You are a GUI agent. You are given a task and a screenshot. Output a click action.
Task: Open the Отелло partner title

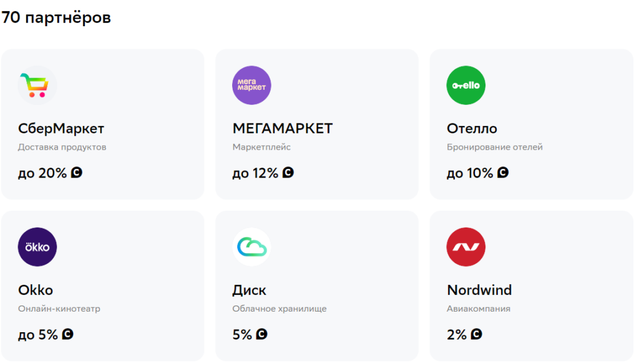pyautogui.click(x=472, y=129)
